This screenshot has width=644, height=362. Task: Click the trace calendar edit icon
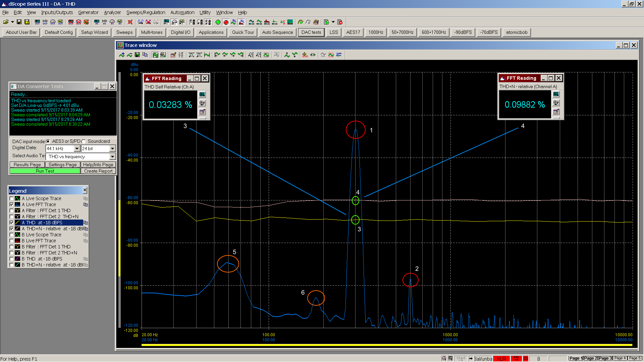coord(173,55)
